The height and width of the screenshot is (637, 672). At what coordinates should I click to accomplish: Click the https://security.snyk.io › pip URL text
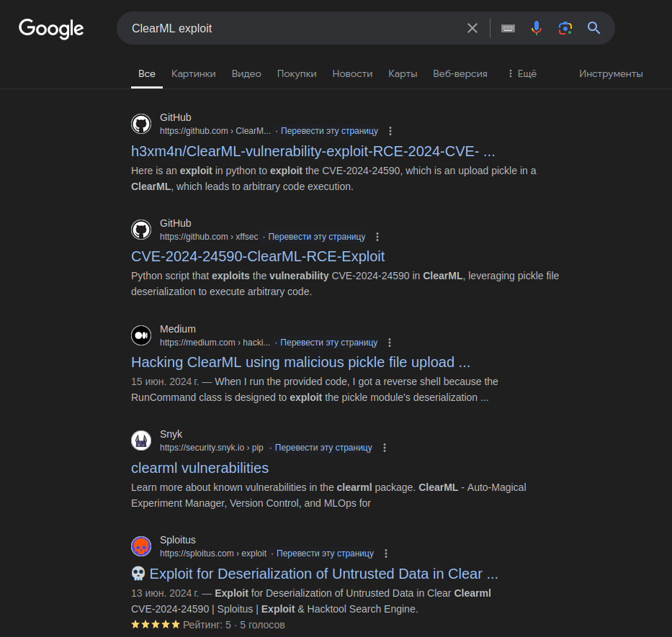click(x=211, y=448)
